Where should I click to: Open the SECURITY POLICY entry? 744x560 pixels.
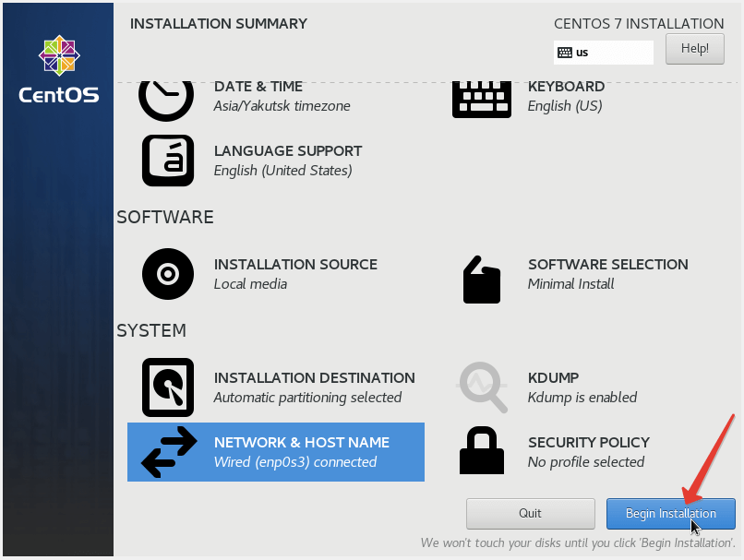[590, 442]
